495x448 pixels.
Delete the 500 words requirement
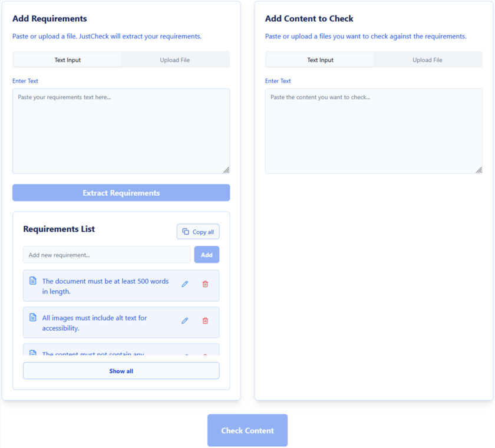205,284
